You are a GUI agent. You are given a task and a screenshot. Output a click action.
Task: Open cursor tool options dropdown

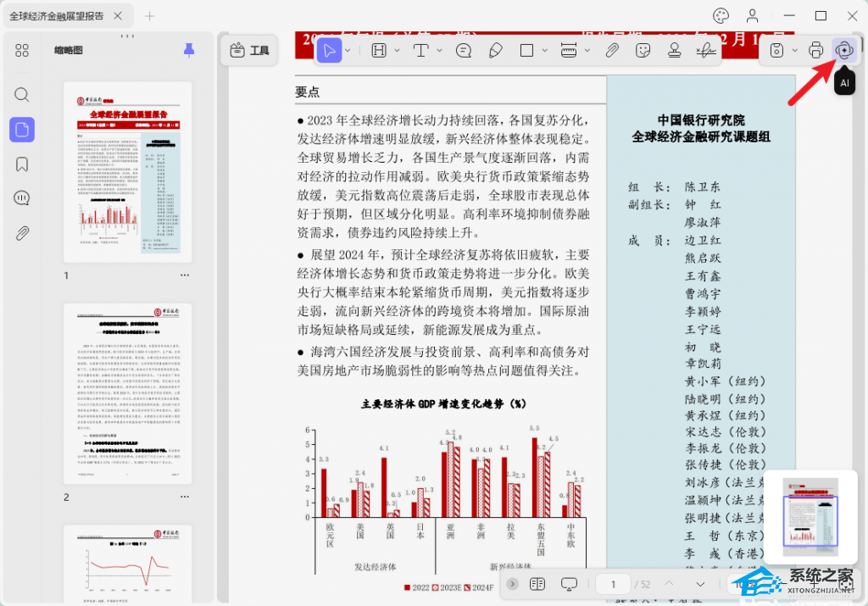(x=348, y=51)
